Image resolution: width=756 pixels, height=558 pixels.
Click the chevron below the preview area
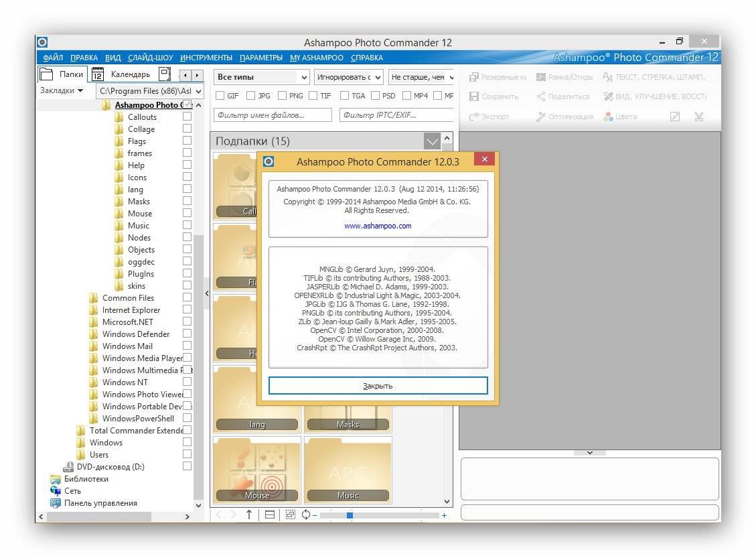click(590, 453)
